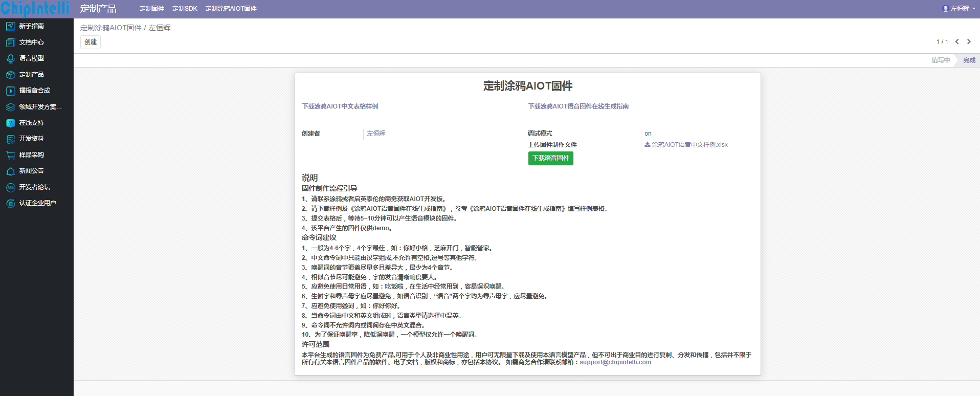Click the 开发资料 sidebar label
Viewport: 980px width, 396px height.
coord(32,139)
